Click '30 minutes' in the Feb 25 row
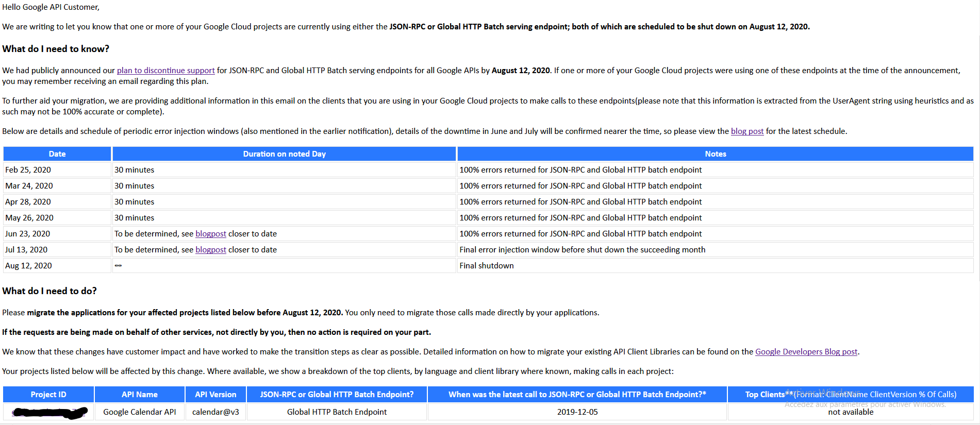 [134, 170]
